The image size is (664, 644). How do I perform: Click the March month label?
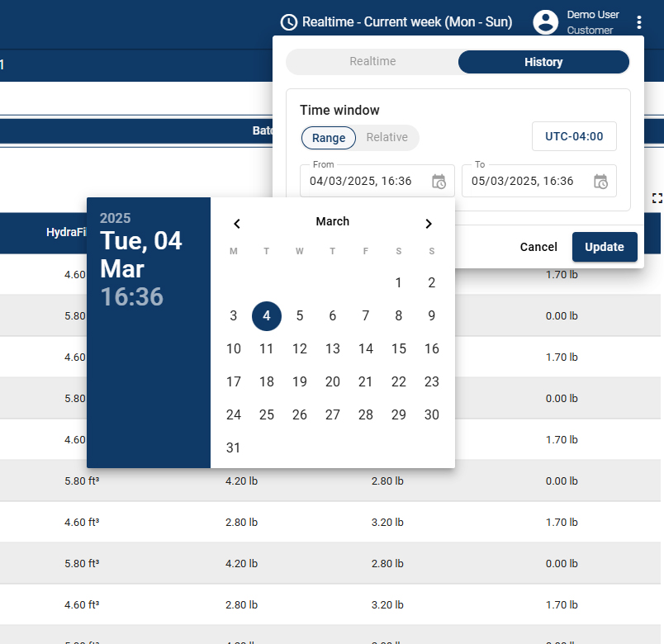333,221
